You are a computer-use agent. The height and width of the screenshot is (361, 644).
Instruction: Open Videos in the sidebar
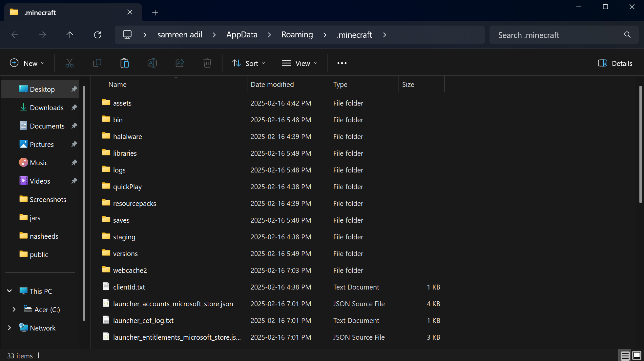[x=40, y=181]
